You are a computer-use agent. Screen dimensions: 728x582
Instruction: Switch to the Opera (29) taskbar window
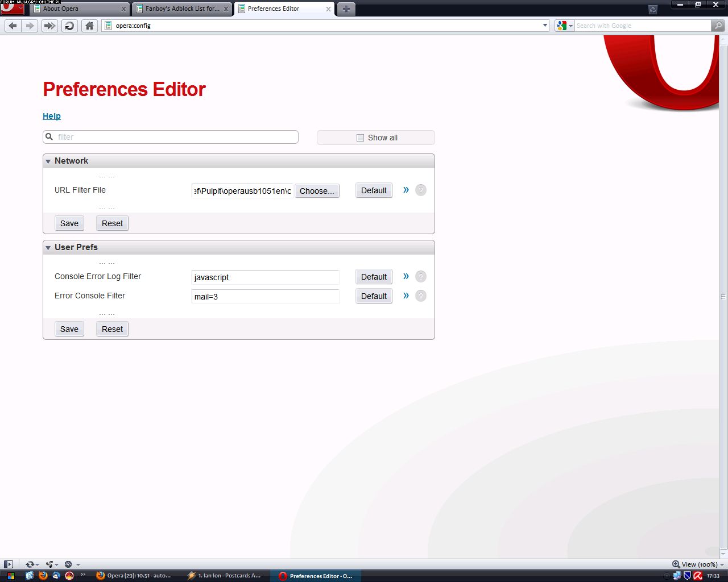tap(134, 576)
